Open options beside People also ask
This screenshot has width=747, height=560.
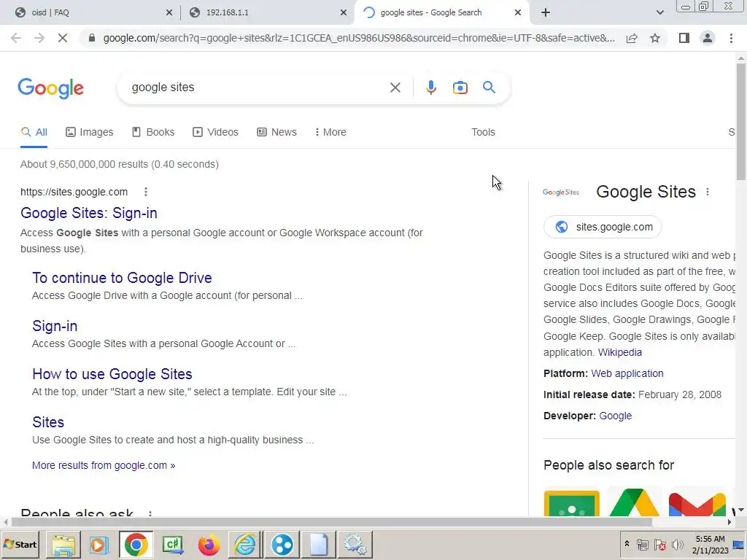(x=150, y=513)
